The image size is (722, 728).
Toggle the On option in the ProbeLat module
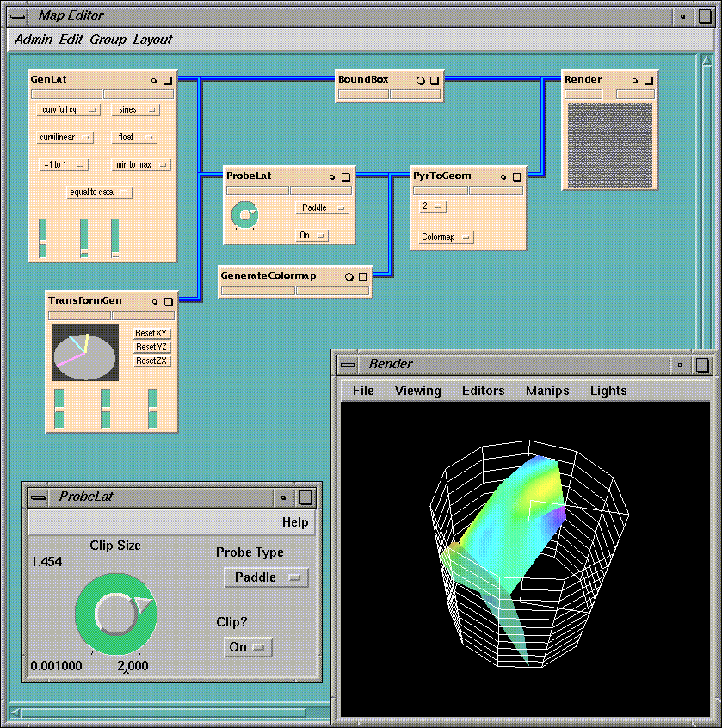point(312,235)
